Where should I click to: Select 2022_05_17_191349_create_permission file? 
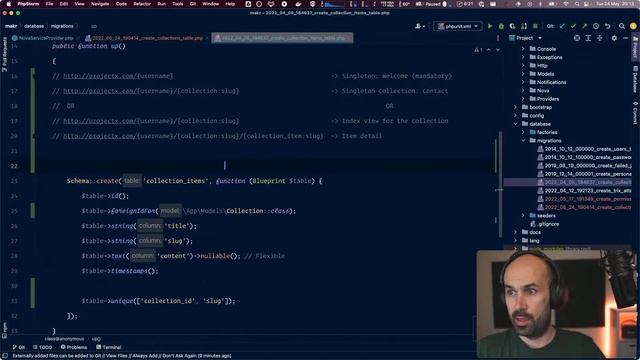point(584,199)
